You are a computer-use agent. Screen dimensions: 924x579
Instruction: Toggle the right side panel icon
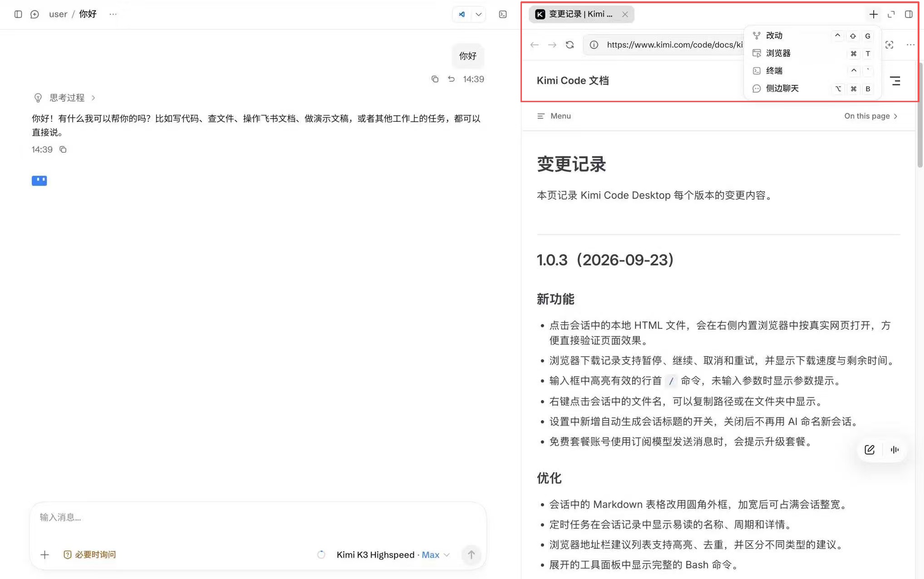pos(909,14)
